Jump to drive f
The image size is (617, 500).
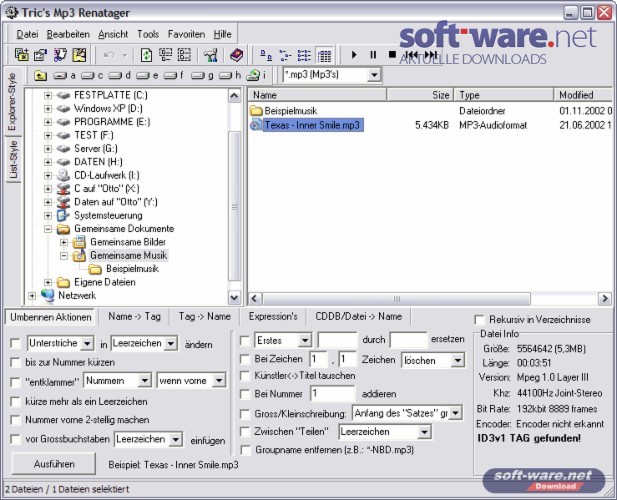tap(174, 75)
